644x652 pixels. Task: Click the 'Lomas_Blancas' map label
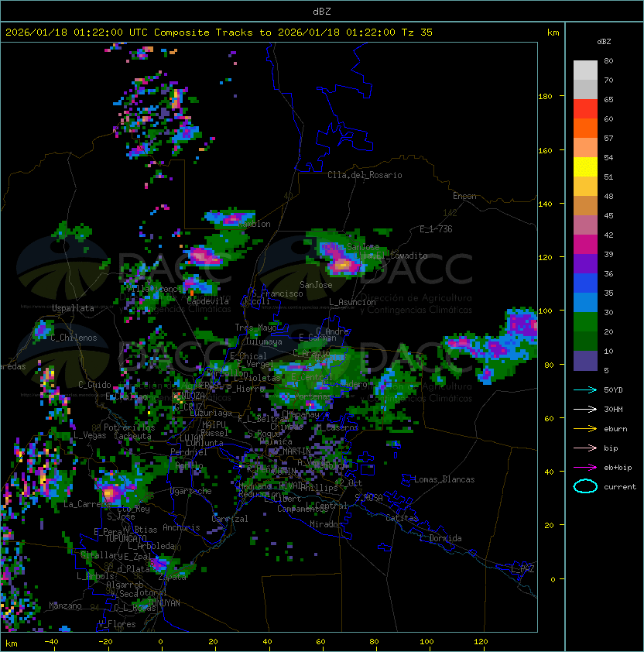(444, 479)
